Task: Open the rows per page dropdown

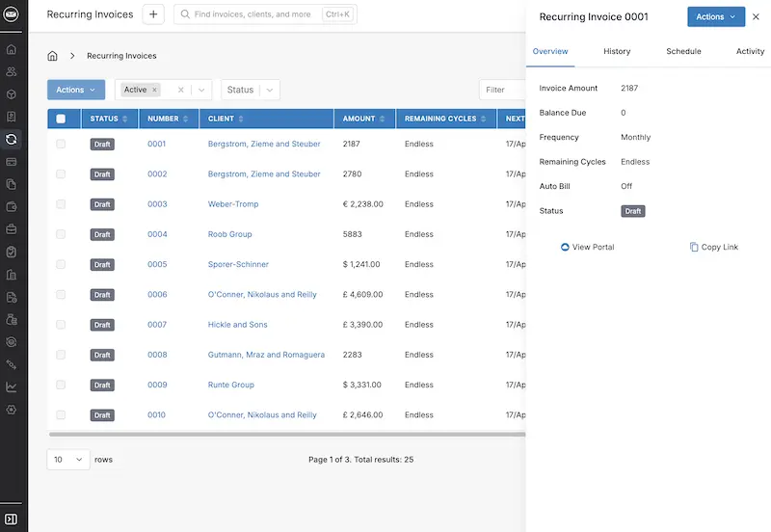Action: pos(67,460)
